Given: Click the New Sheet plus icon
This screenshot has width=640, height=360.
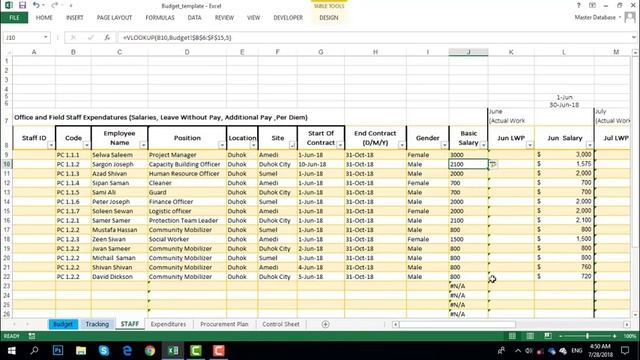Looking at the screenshot, I should (325, 324).
